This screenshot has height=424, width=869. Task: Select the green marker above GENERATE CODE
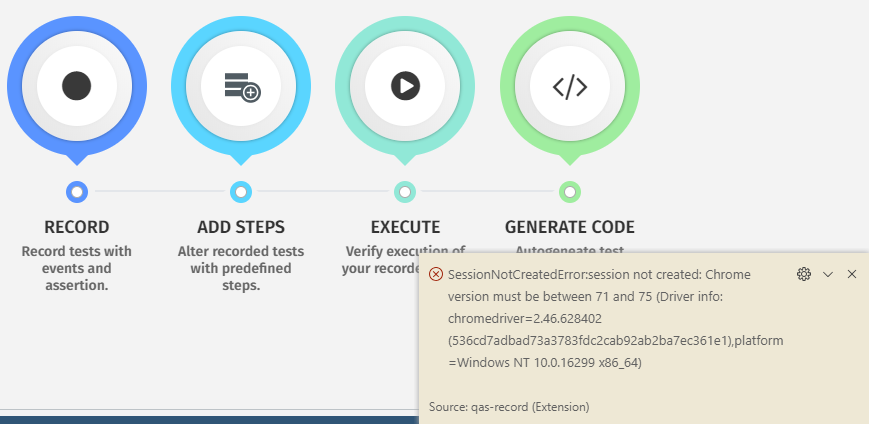[x=570, y=191]
